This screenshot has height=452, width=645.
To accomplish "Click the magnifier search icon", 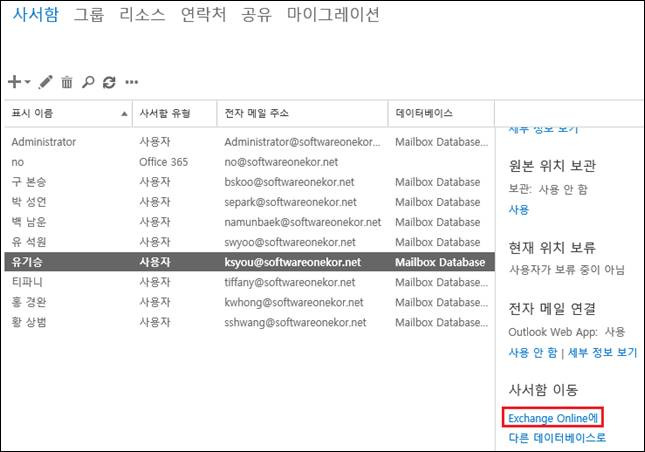I will (88, 82).
